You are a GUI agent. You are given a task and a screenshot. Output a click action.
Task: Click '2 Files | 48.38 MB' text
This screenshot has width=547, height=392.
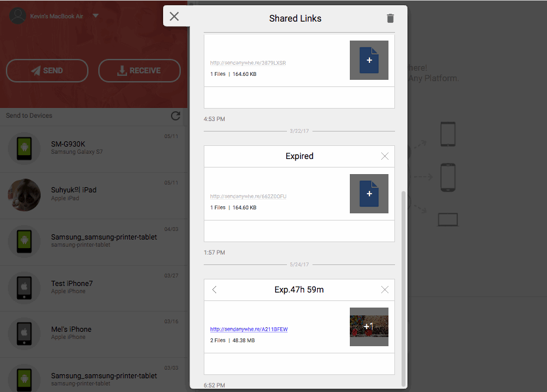pos(233,340)
